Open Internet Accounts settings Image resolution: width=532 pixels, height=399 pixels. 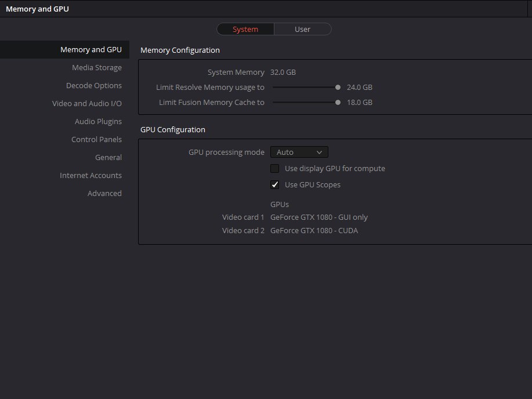[91, 175]
